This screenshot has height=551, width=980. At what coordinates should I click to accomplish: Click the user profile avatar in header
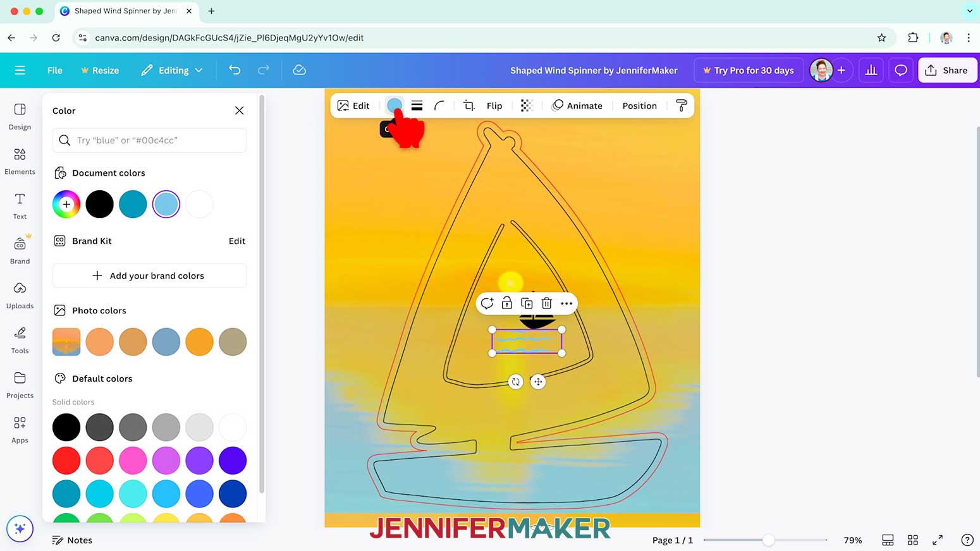(x=821, y=70)
